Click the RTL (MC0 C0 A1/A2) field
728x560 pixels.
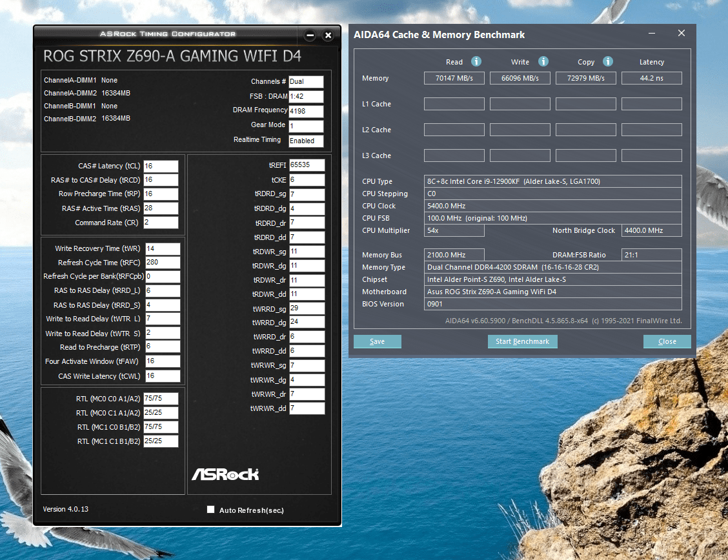(x=161, y=399)
